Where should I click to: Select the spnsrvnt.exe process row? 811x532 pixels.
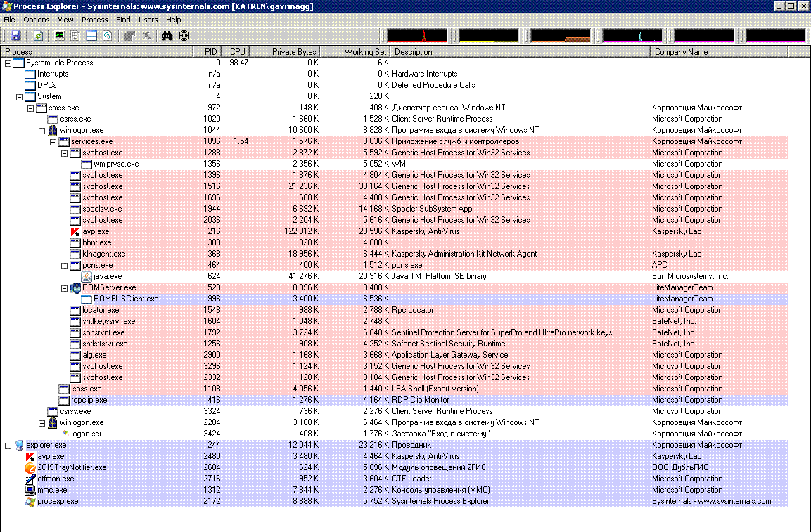pyautogui.click(x=394, y=332)
